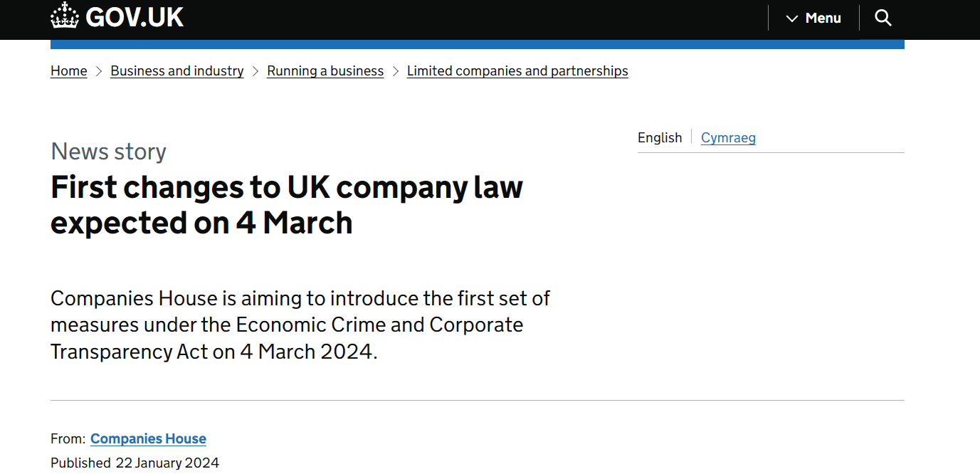Open the Menu label in header
The width and height of the screenshot is (980, 474).
(x=823, y=19)
